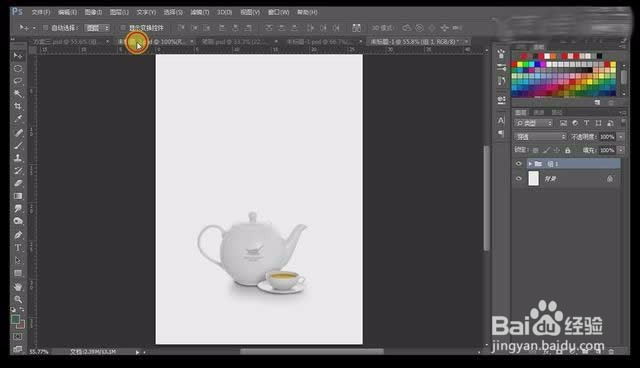Hide the 背景 layer via eye icon
Screen dimensions: 640x368
point(519,179)
